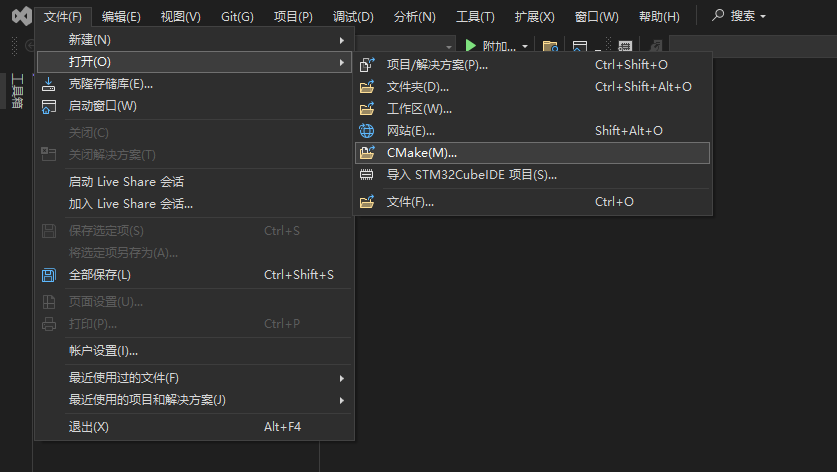Viewport: 837px width, 472px height.
Task: Click the Shift+Alt+O shortcut text
Action: (628, 131)
